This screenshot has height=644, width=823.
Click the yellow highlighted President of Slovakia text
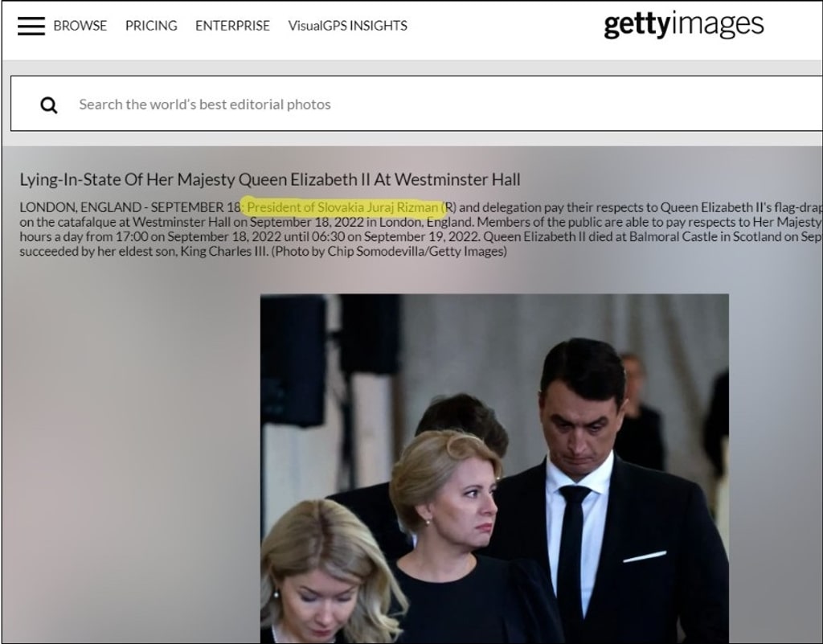click(x=343, y=207)
